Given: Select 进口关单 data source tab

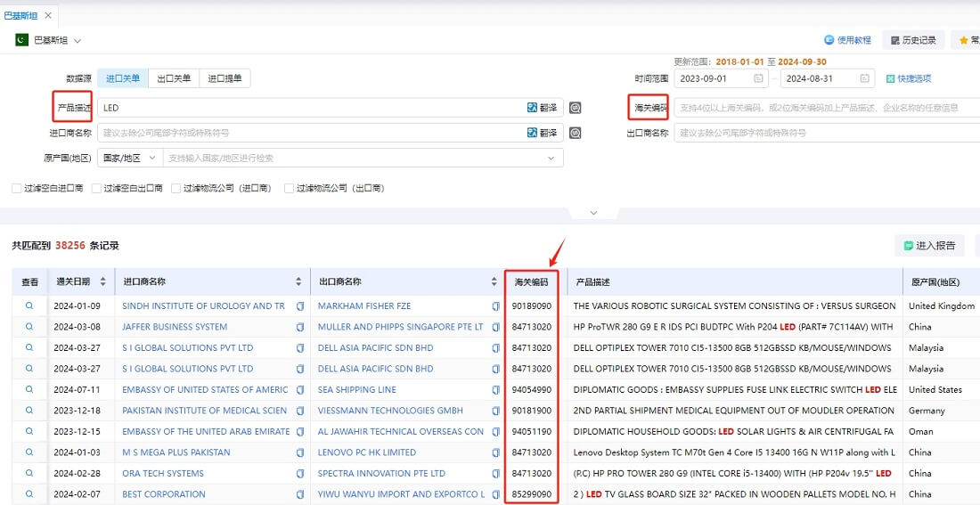Looking at the screenshot, I should click(123, 78).
